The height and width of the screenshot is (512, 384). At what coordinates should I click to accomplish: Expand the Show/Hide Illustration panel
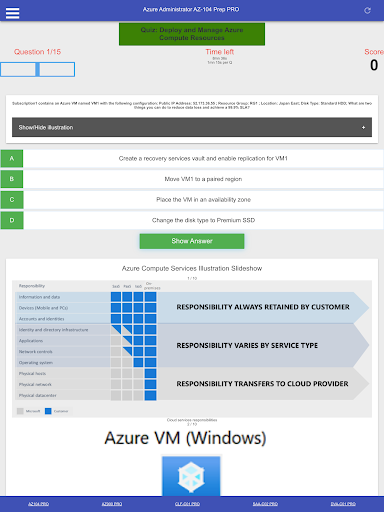(x=192, y=127)
